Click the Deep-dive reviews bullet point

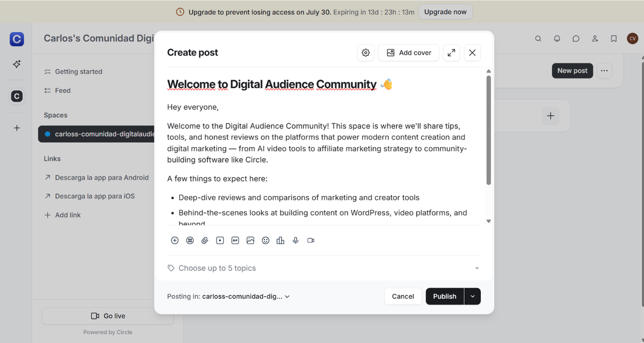pos(299,198)
